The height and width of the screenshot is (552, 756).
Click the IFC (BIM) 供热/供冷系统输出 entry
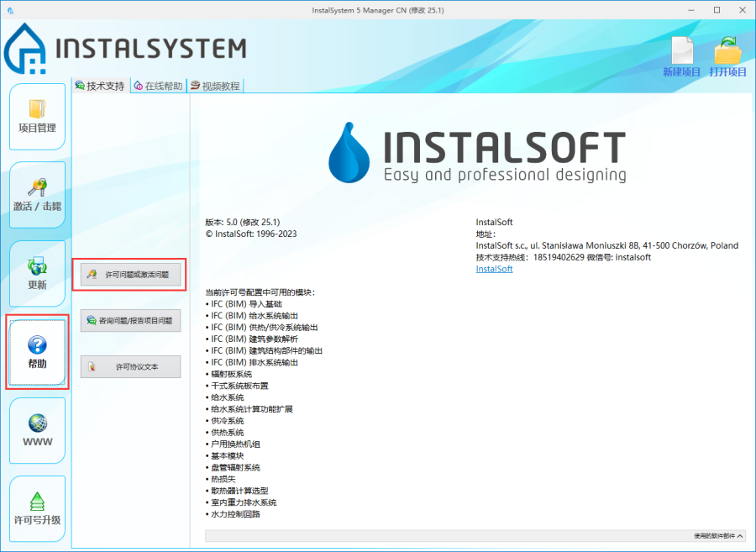click(262, 328)
